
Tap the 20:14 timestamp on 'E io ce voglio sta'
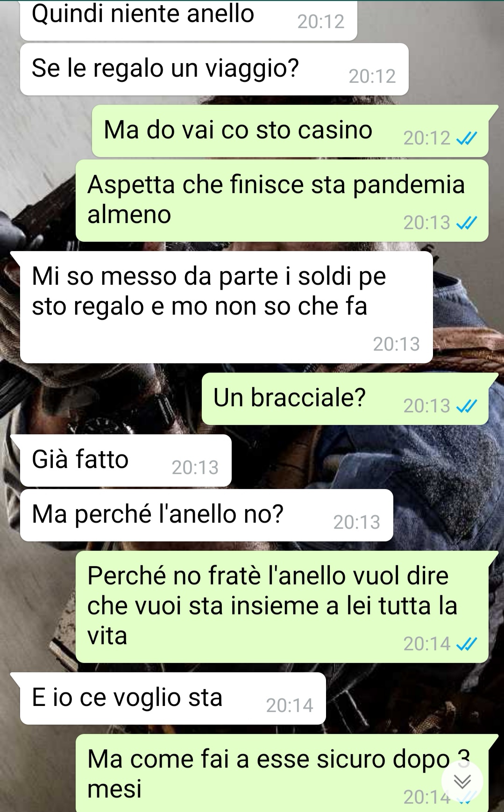pos(290,705)
